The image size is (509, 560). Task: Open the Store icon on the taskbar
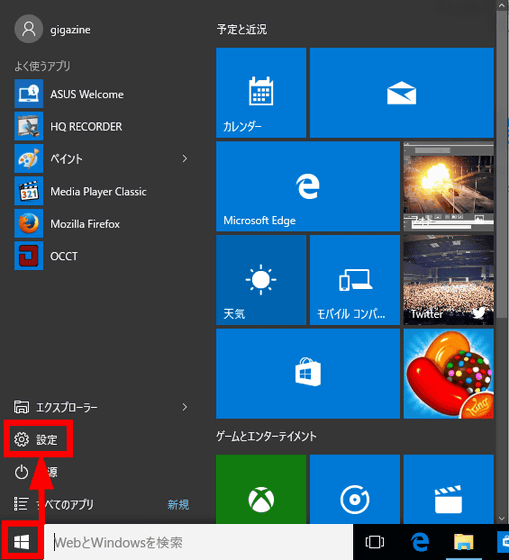(x=504, y=542)
